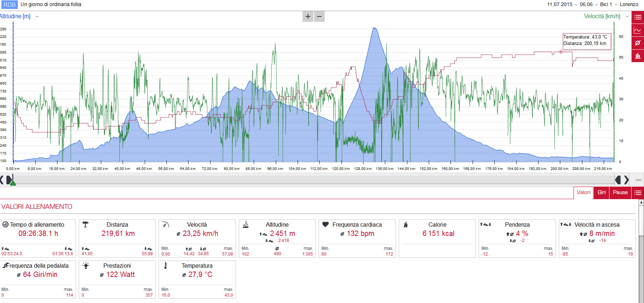Switch to bar chart view icon
The width and height of the screenshot is (644, 303).
pos(638,56)
